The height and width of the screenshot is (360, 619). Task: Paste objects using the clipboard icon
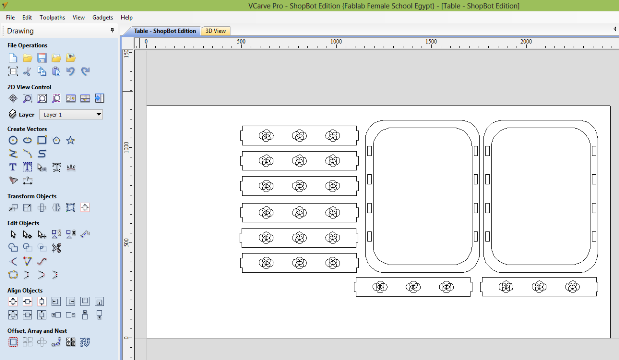coord(56,71)
